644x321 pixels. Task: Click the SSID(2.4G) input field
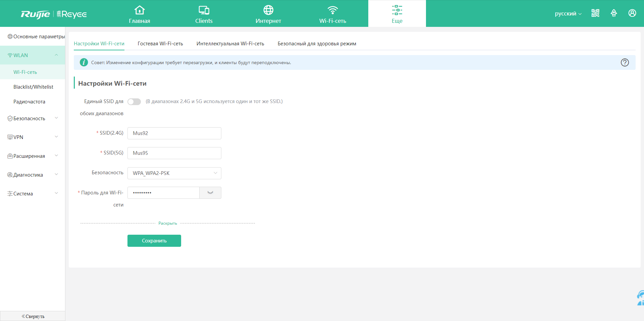174,133
